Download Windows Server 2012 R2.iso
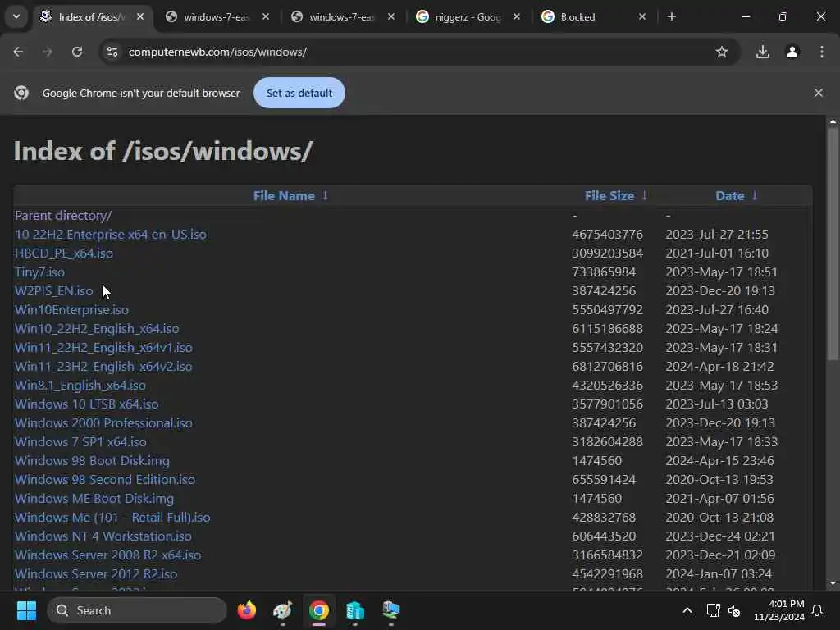The width and height of the screenshot is (840, 630). point(96,573)
